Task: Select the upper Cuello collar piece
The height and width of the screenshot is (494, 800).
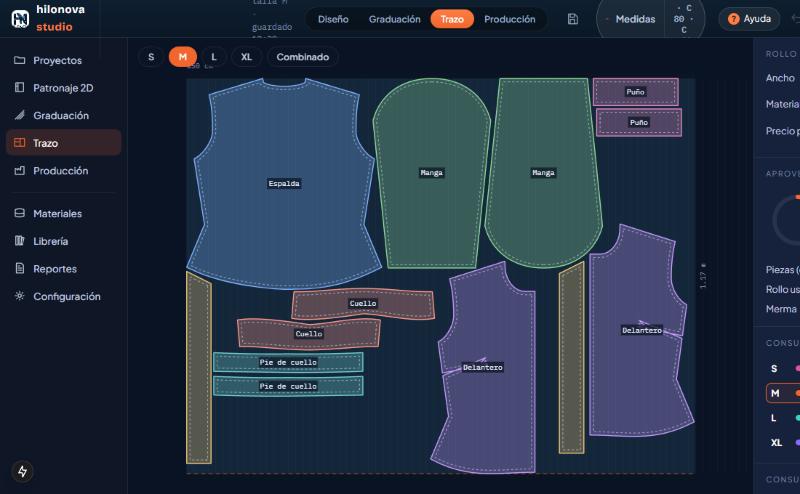Action: (363, 304)
